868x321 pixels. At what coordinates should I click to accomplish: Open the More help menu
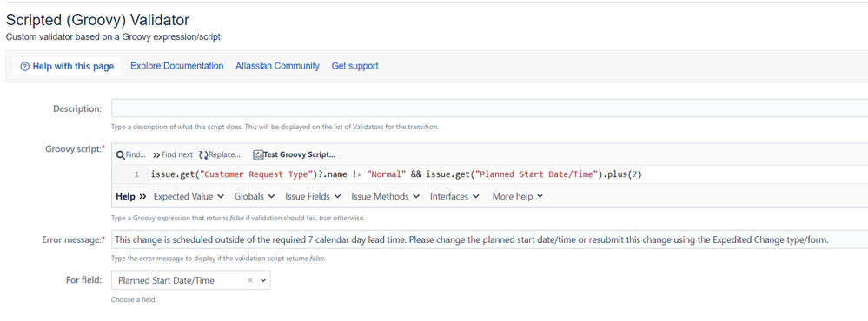click(x=518, y=196)
